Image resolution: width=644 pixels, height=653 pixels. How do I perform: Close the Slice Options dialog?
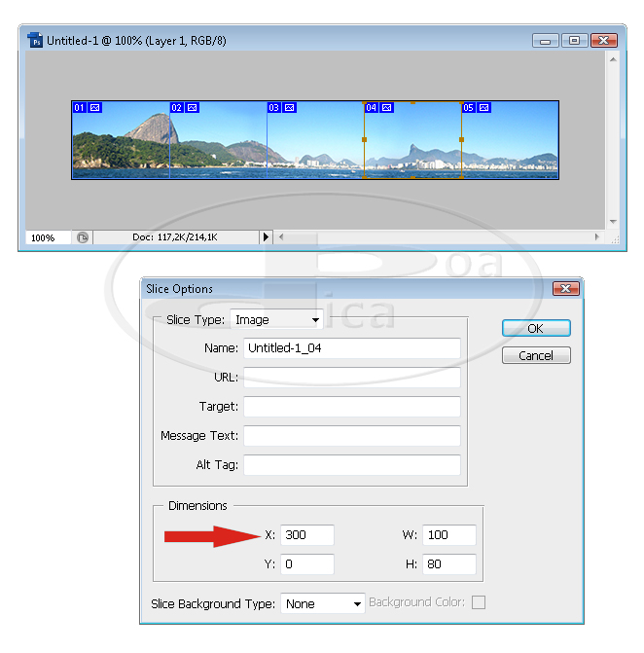pyautogui.click(x=566, y=289)
